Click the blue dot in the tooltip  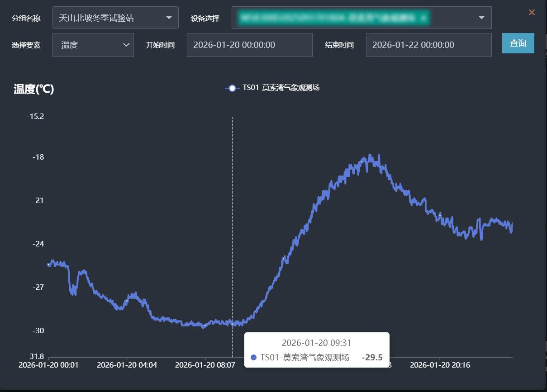coord(253,358)
